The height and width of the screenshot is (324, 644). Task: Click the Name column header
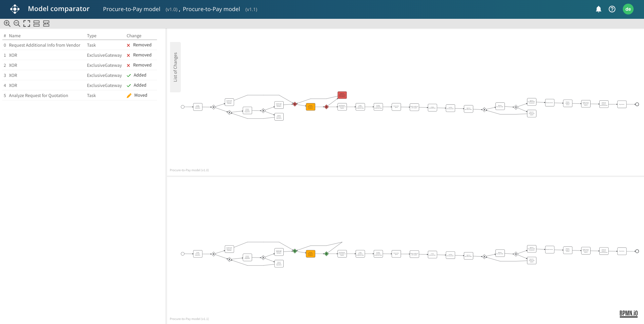pos(15,36)
